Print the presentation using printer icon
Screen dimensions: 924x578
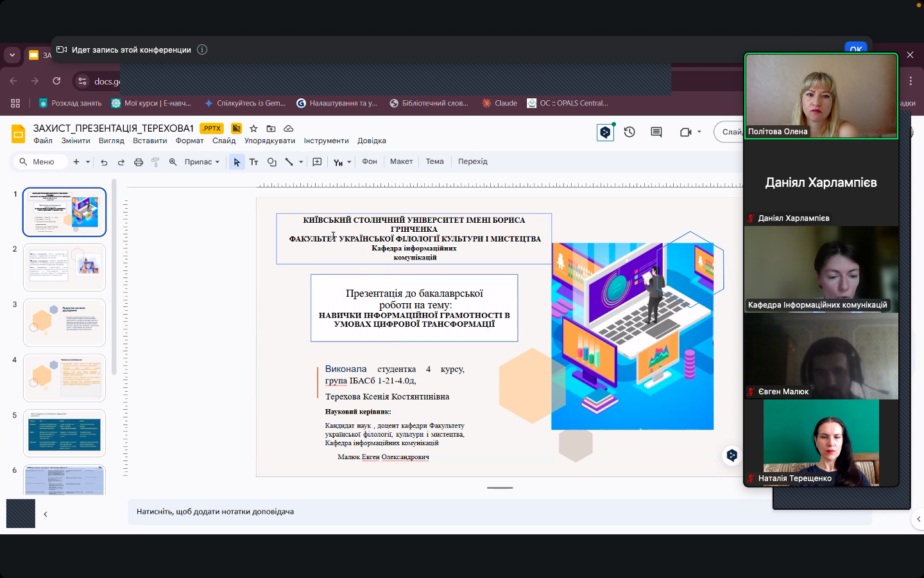[139, 162]
